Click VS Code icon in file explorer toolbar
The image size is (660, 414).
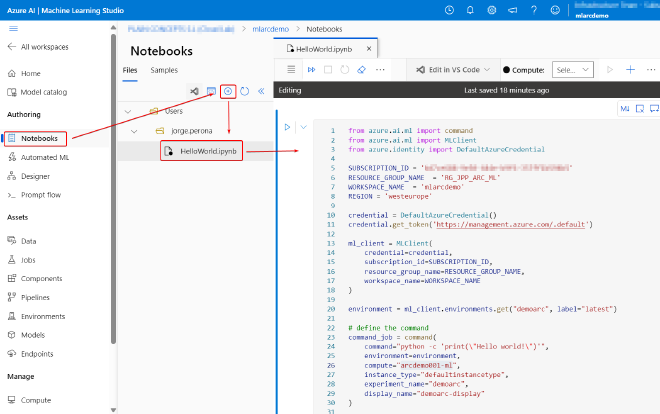pyautogui.click(x=194, y=91)
